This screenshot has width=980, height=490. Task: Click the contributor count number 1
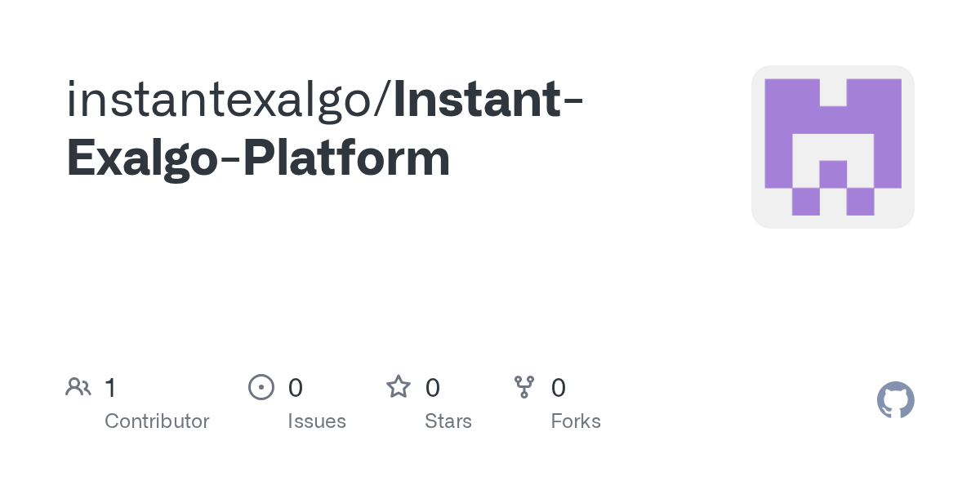coord(110,388)
